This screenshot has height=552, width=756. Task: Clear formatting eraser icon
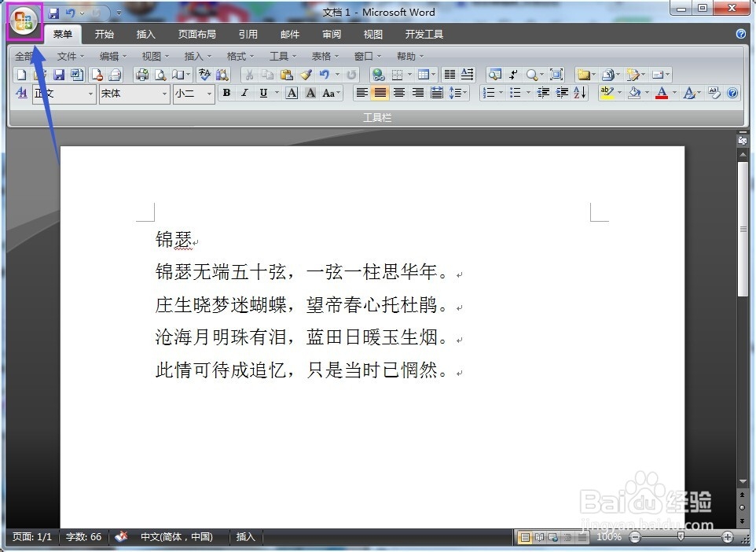714,93
